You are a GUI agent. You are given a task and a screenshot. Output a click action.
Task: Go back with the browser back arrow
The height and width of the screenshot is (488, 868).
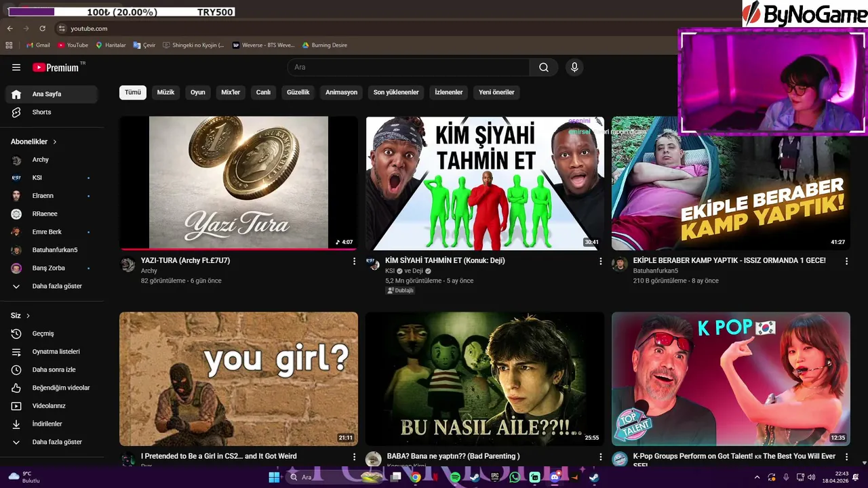tap(9, 28)
